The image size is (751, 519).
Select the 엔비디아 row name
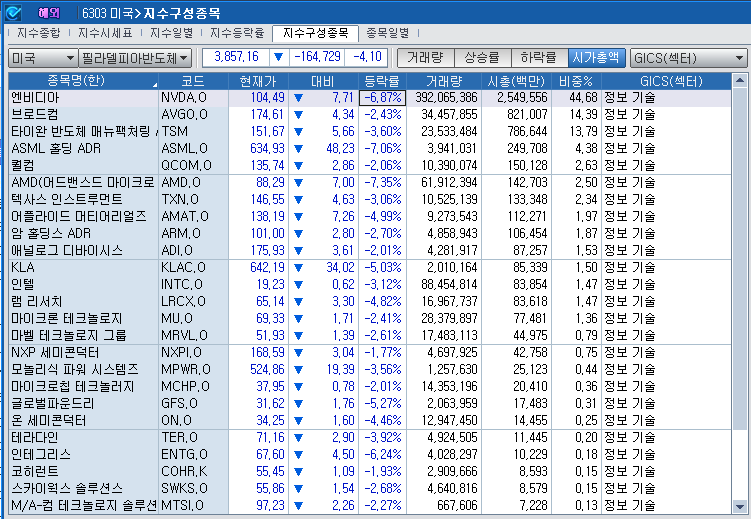click(35, 98)
